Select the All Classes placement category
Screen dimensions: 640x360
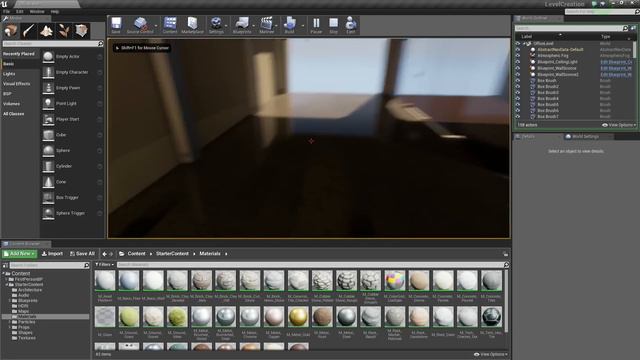click(x=13, y=114)
